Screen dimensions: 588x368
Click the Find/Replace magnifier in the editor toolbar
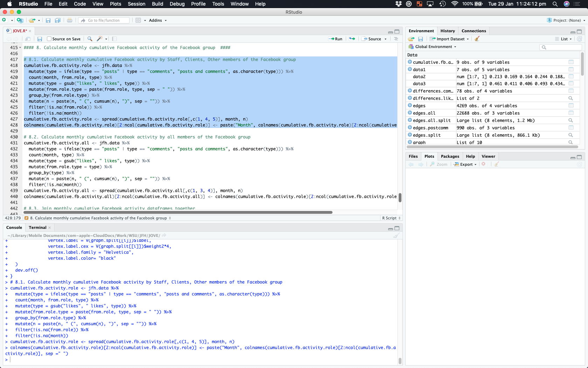click(90, 39)
